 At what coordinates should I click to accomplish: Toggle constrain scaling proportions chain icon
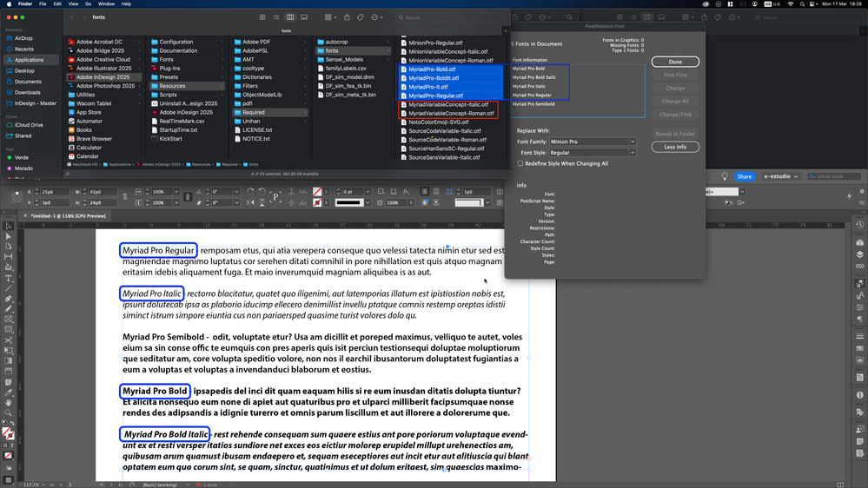pyautogui.click(x=188, y=197)
